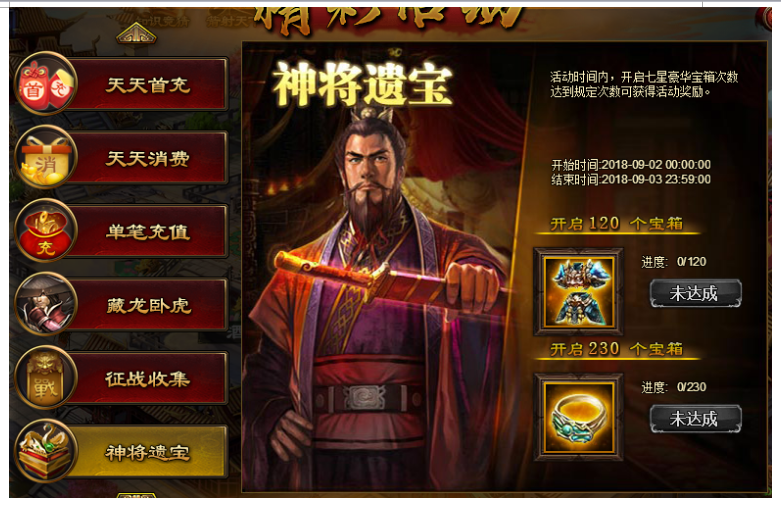This screenshot has width=781, height=513.
Task: Click the warrior portrait 藏龙卧虎 icon
Action: pyautogui.click(x=45, y=304)
